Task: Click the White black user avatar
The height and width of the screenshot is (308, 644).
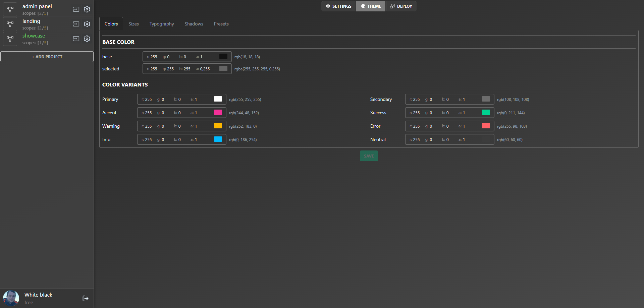Action: coord(11,298)
